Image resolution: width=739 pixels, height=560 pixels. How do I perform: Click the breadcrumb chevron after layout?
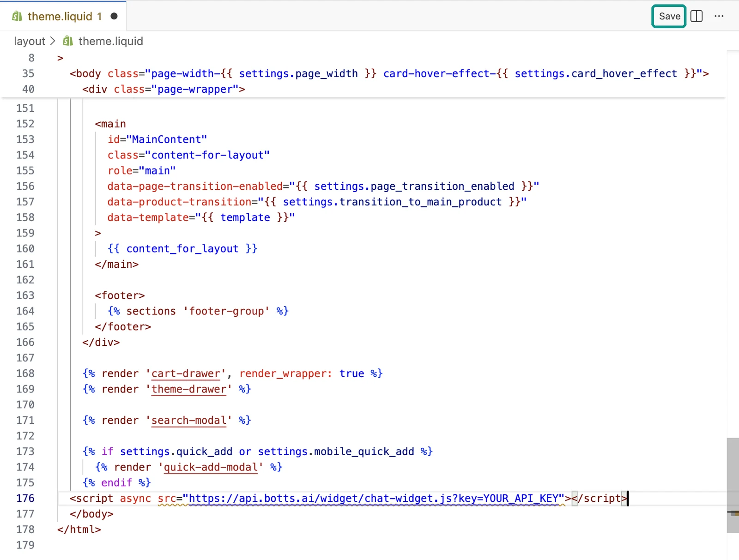(53, 41)
